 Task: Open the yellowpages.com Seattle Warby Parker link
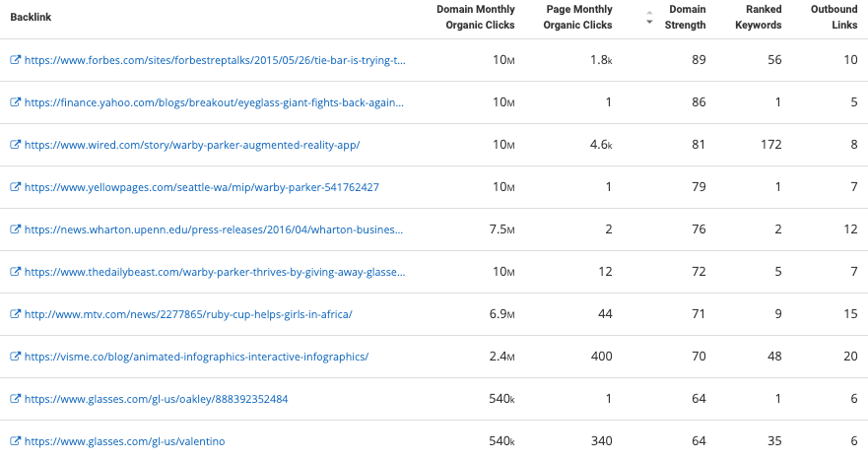pos(202,187)
